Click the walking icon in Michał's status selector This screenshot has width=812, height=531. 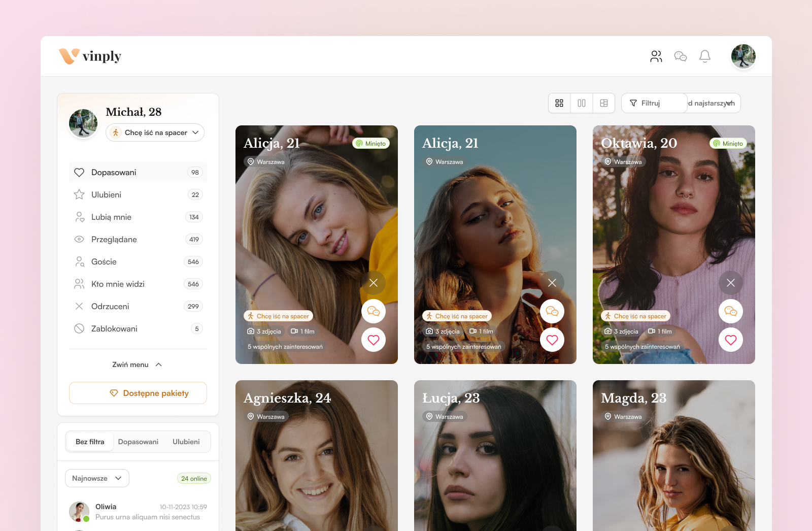coord(116,132)
